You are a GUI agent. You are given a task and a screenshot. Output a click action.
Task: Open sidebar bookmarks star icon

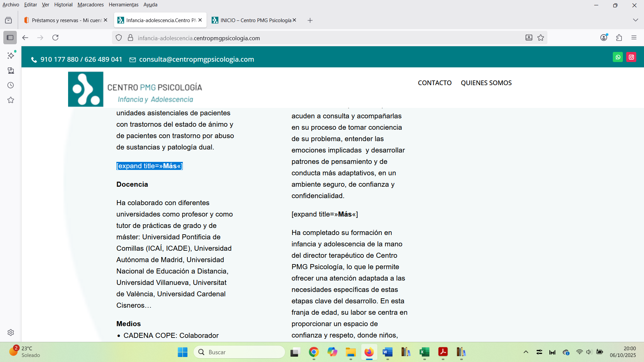click(x=11, y=100)
